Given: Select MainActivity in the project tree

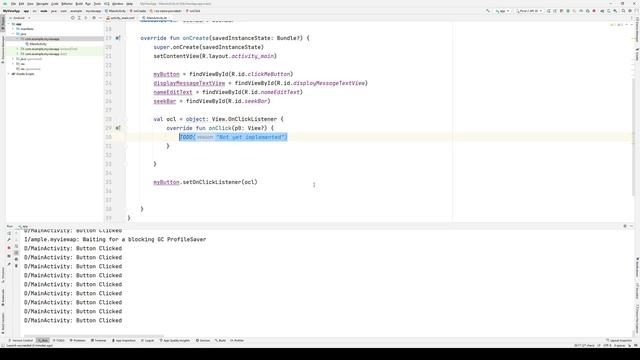Looking at the screenshot, I should pyautogui.click(x=38, y=44).
